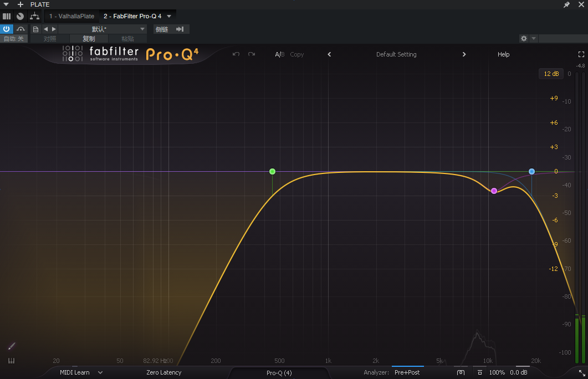Expand the MIDI Learn options chevron
588x379 pixels.
(100, 372)
